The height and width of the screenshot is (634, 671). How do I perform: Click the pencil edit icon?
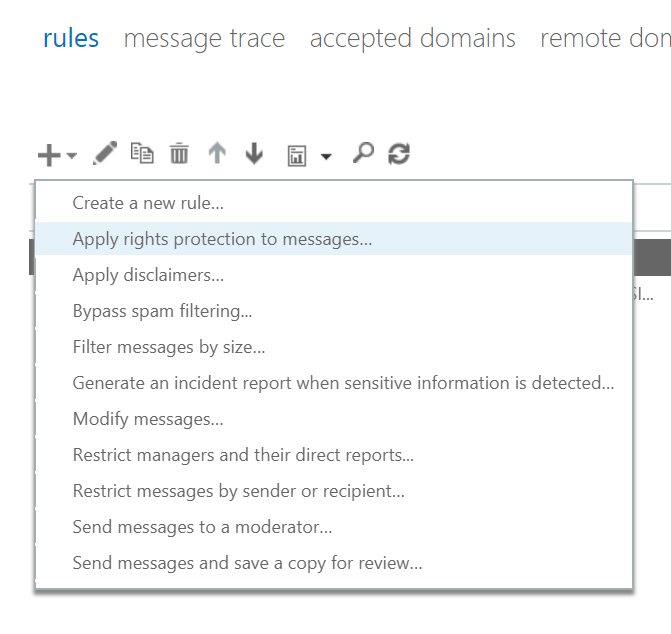pos(105,154)
